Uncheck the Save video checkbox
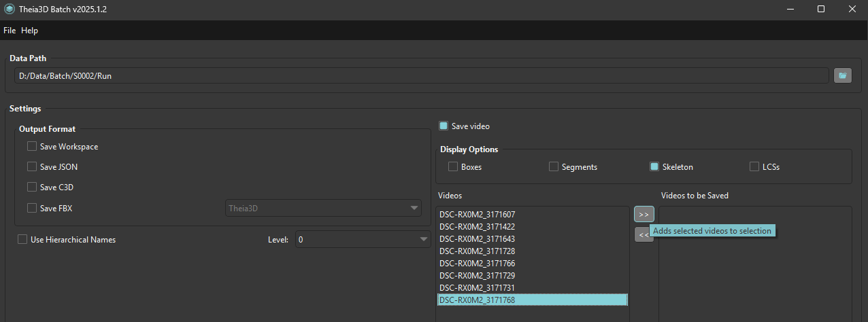This screenshot has width=868, height=322. pyautogui.click(x=444, y=126)
